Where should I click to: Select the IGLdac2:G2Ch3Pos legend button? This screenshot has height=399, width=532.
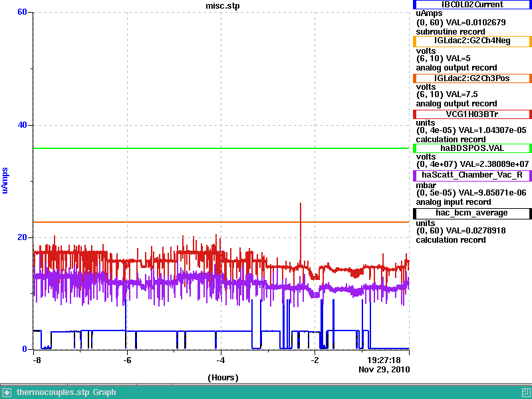click(x=472, y=78)
